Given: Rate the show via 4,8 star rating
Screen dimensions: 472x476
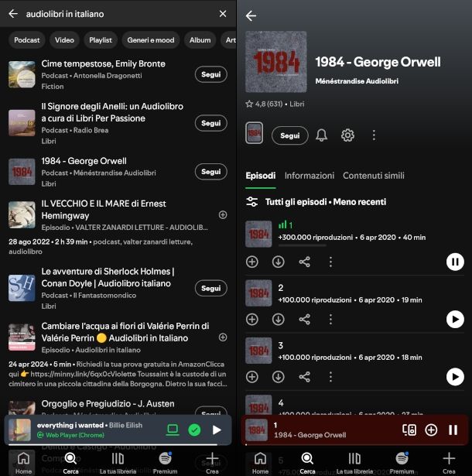Looking at the screenshot, I should click(x=264, y=104).
